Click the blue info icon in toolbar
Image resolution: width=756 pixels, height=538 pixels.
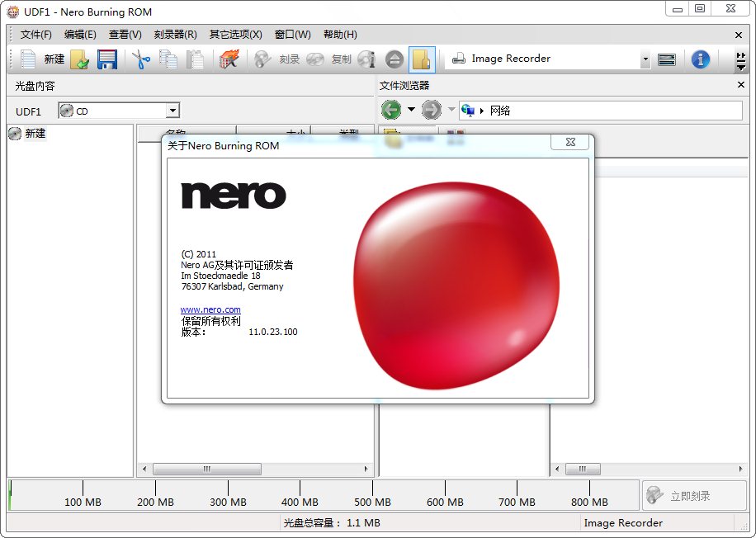(x=700, y=59)
